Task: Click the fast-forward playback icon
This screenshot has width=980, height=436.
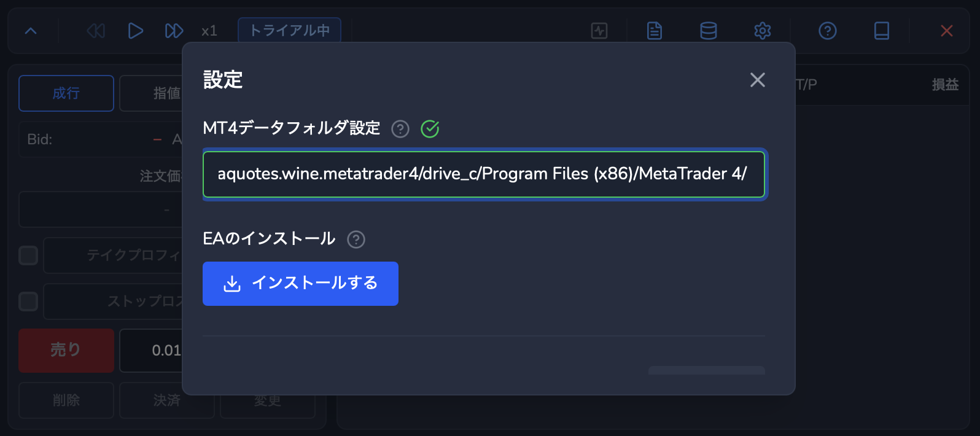Action: 174,31
